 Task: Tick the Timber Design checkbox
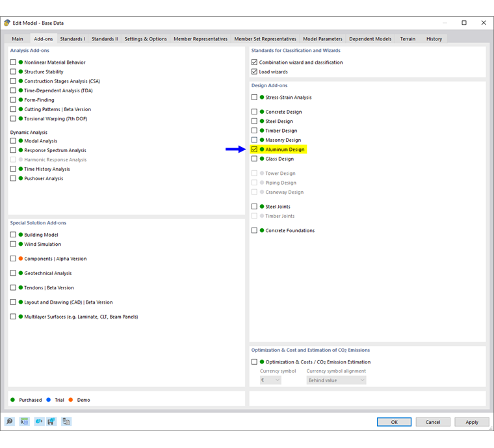(254, 131)
